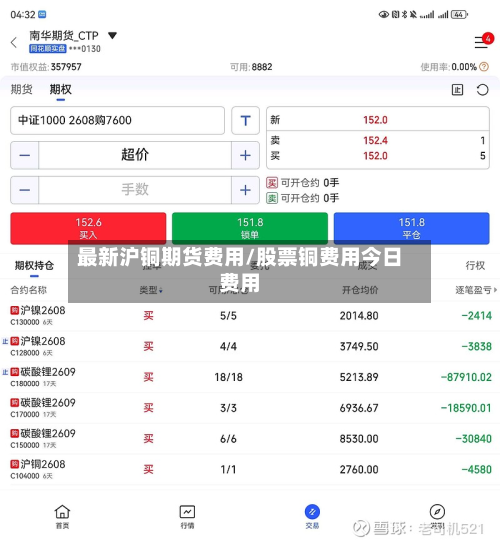This screenshot has height=544, width=500.
Task: Tap the 超价 price field
Action: [135, 155]
